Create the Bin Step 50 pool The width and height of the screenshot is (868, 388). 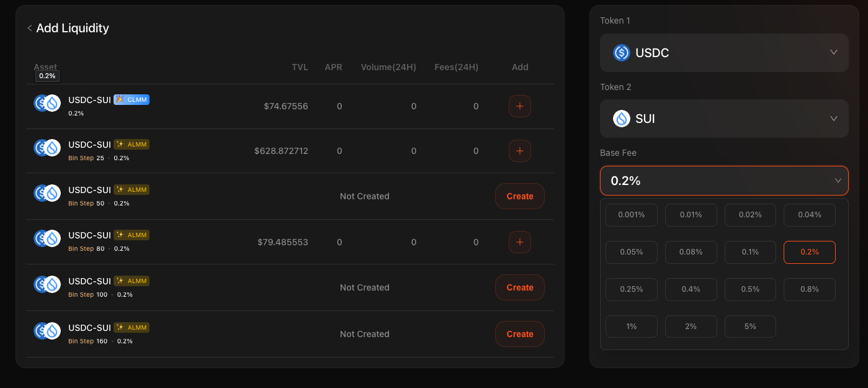pos(519,196)
